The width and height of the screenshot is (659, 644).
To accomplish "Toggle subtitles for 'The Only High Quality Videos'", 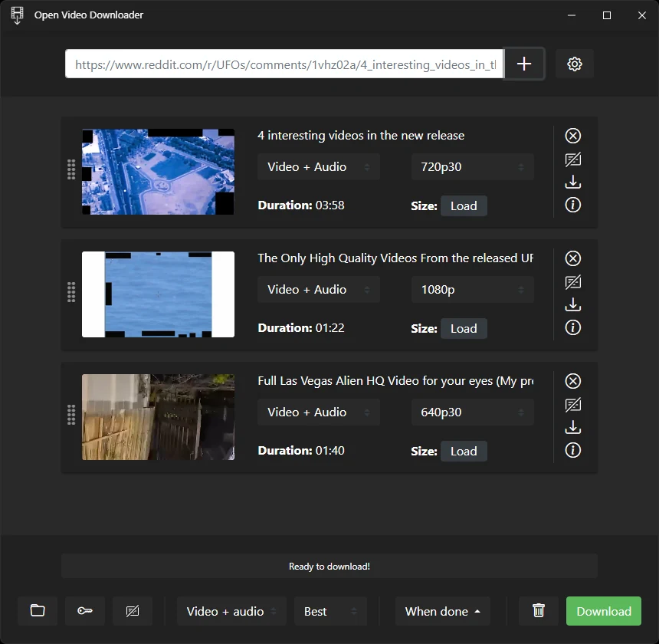I will pos(573,282).
